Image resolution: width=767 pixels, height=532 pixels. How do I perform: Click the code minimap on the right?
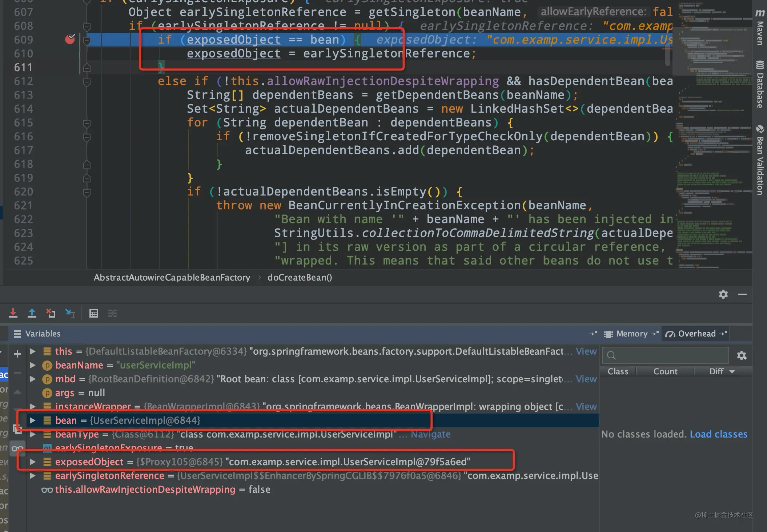[x=712, y=134]
